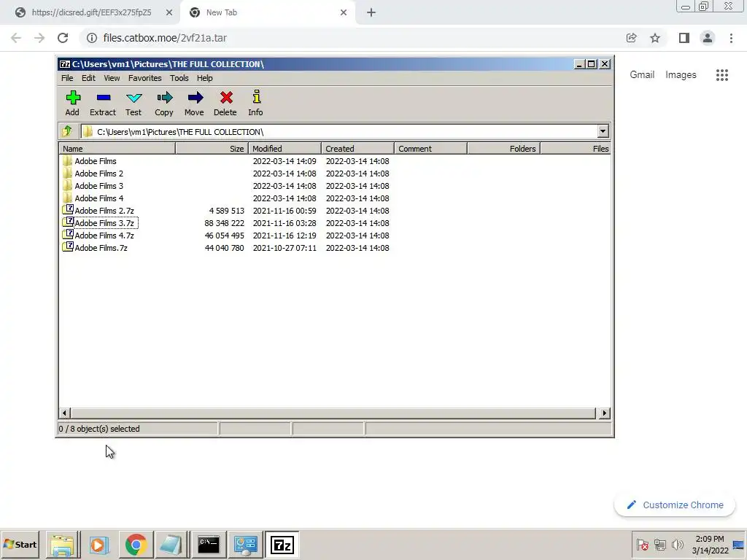
Task: Switch to the dicsred.gift tab
Action: (90, 13)
